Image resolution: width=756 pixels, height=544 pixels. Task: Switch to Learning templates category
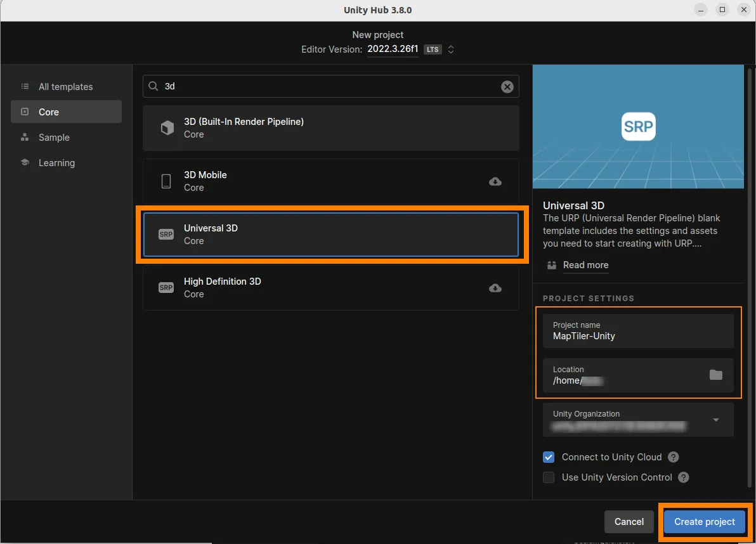click(66, 163)
